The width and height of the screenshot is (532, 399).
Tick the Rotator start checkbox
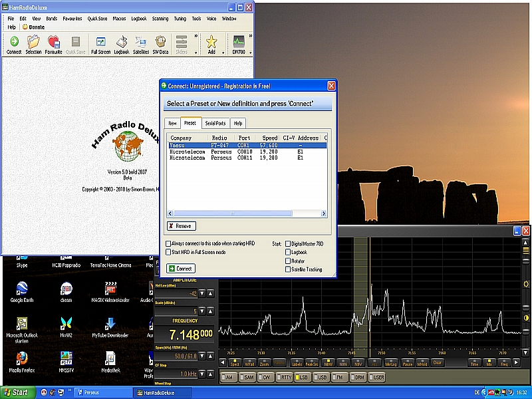(288, 261)
